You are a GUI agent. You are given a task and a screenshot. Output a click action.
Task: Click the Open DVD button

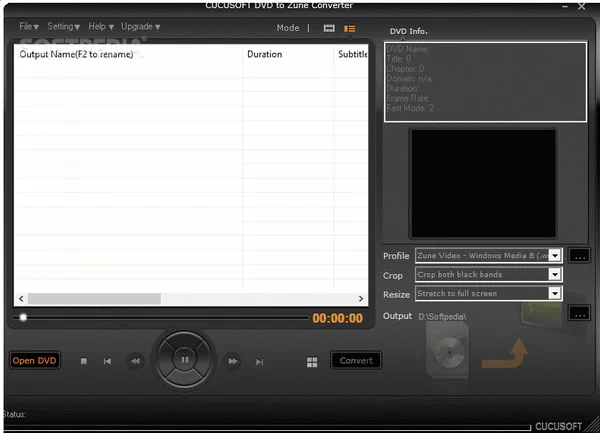click(x=34, y=360)
